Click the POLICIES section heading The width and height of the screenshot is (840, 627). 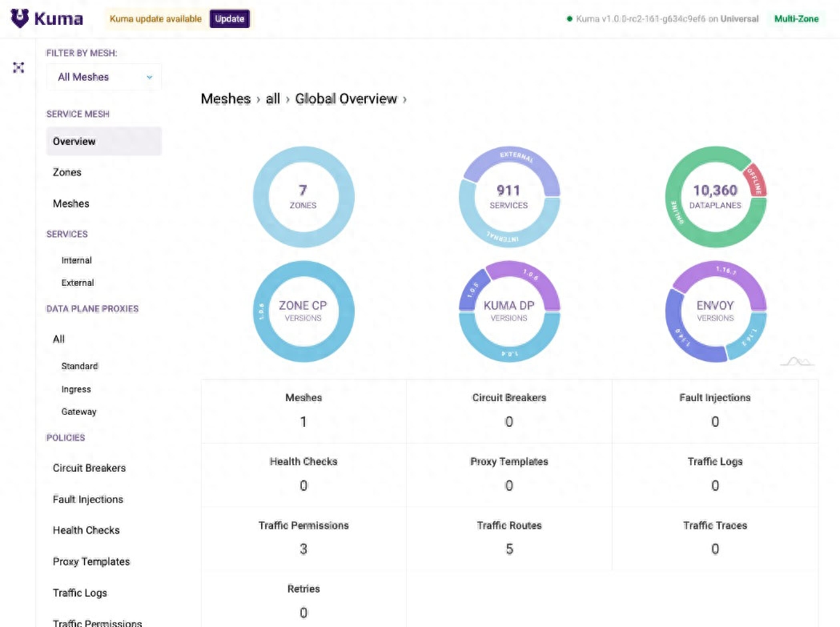tap(66, 438)
